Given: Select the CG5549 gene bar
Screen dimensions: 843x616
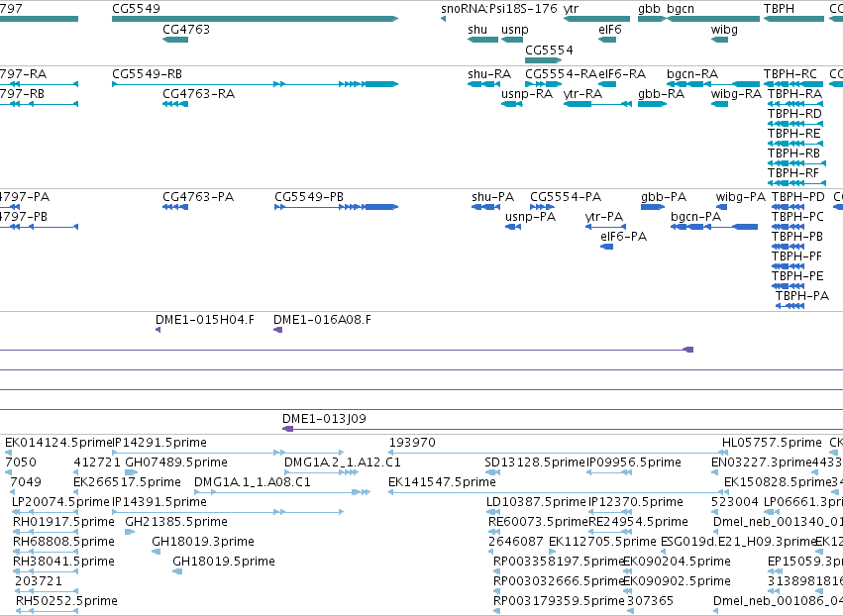Looking at the screenshot, I should (x=255, y=19).
